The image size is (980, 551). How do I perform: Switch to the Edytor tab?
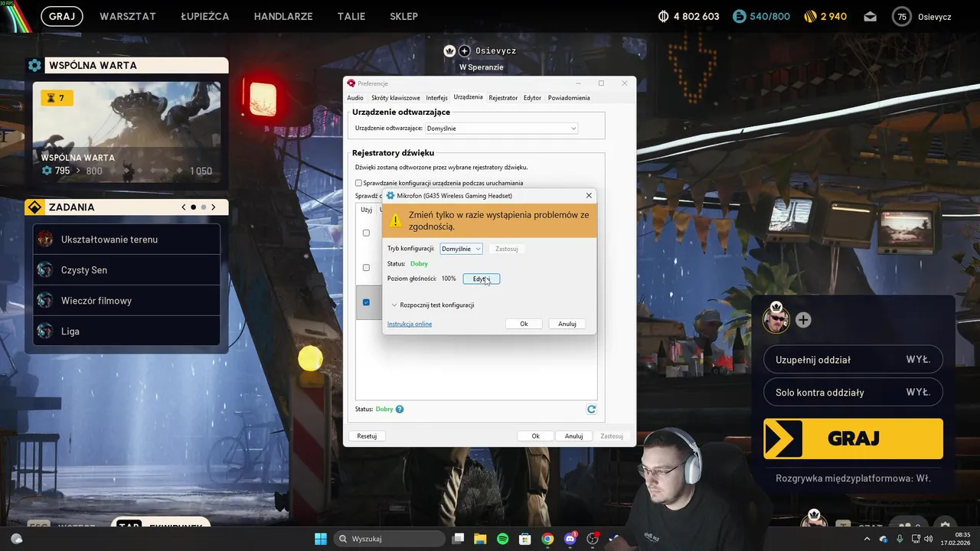click(532, 98)
